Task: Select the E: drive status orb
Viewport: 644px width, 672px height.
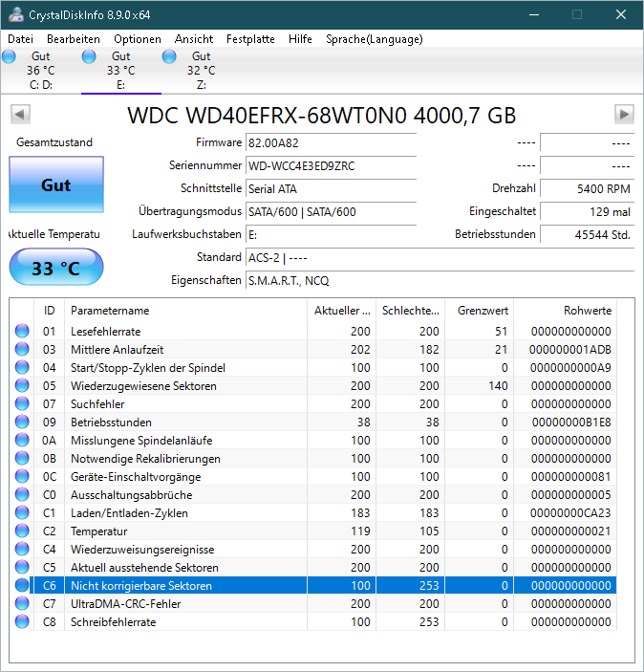Action: pyautogui.click(x=89, y=56)
